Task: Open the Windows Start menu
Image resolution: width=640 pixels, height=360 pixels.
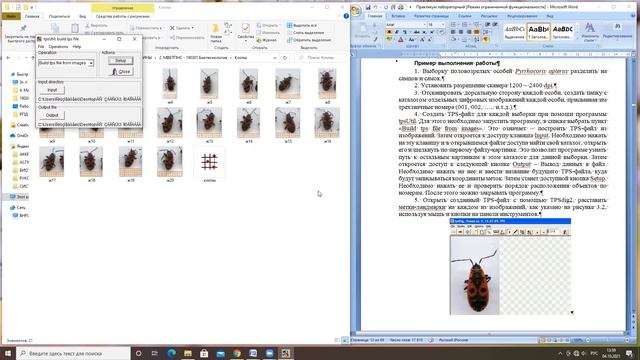Action: 8,353
